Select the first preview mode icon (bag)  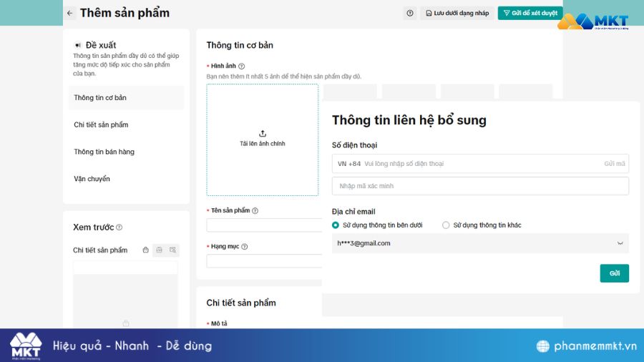pyautogui.click(x=145, y=250)
